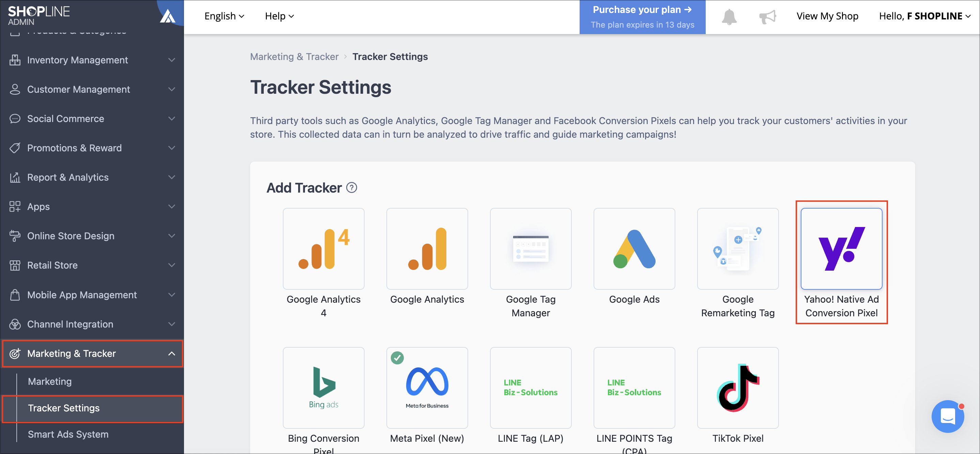Click the green check badge on Meta Pixel
The image size is (980, 454).
[x=397, y=357]
